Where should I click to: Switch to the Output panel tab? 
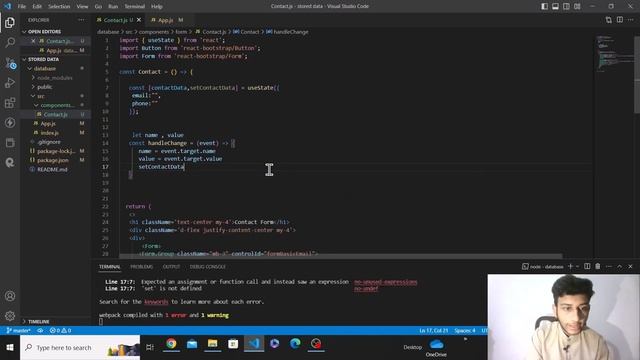click(171, 267)
